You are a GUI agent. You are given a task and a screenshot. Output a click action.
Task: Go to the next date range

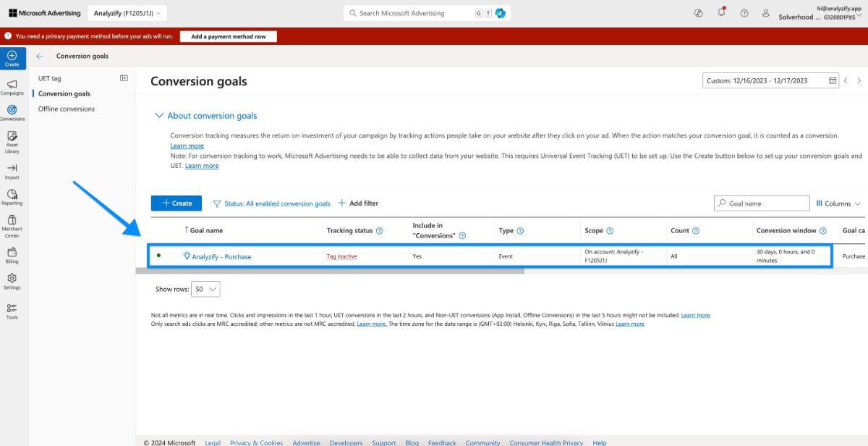point(859,80)
